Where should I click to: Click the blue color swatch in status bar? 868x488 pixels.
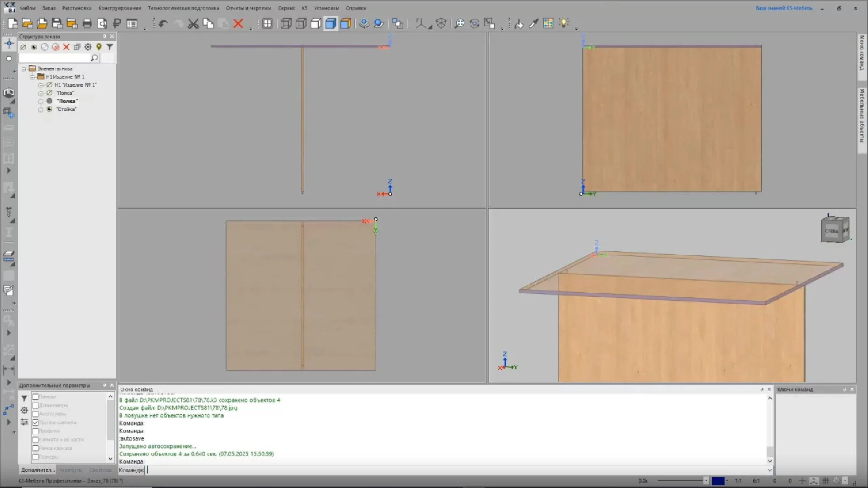click(718, 481)
